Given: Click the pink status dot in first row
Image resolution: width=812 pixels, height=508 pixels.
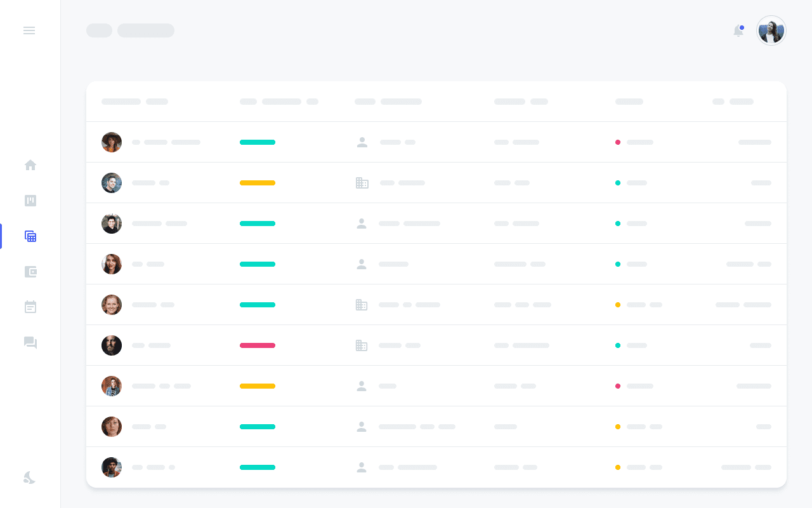Looking at the screenshot, I should click(x=618, y=142).
